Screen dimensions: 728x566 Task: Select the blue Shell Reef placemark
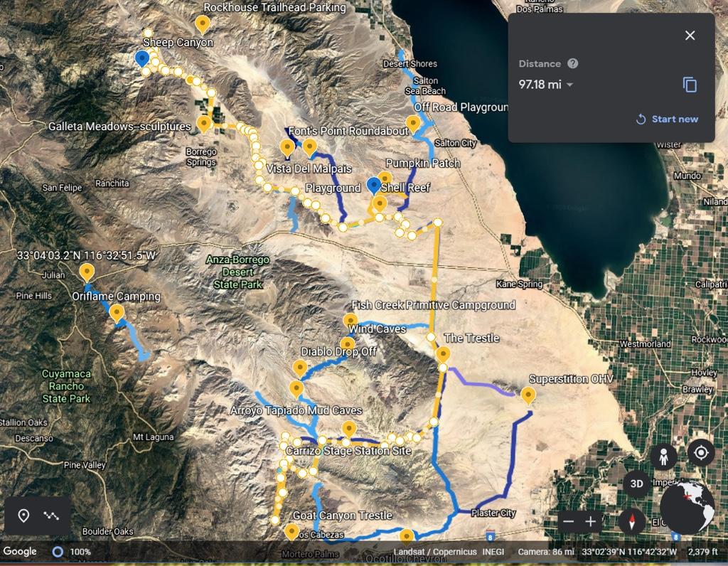point(374,186)
